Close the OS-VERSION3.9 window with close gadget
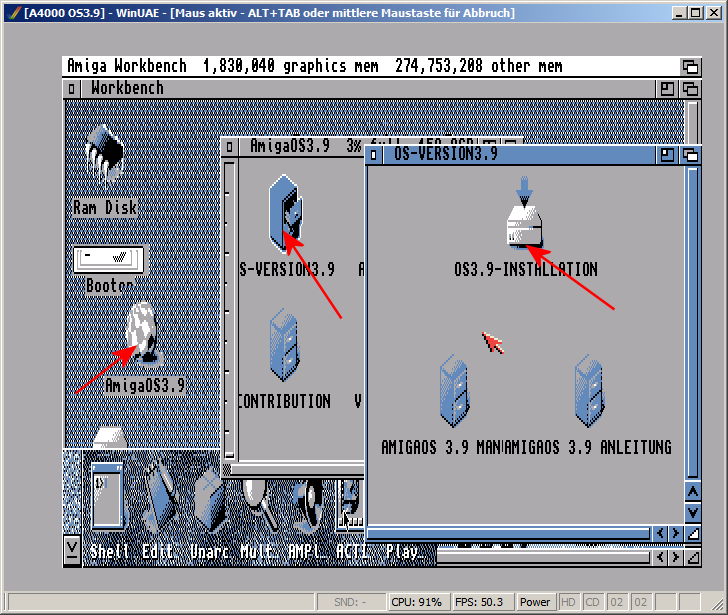 click(x=374, y=155)
